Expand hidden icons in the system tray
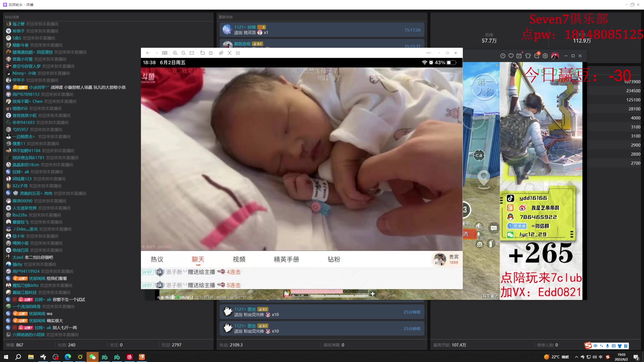 coord(577,357)
